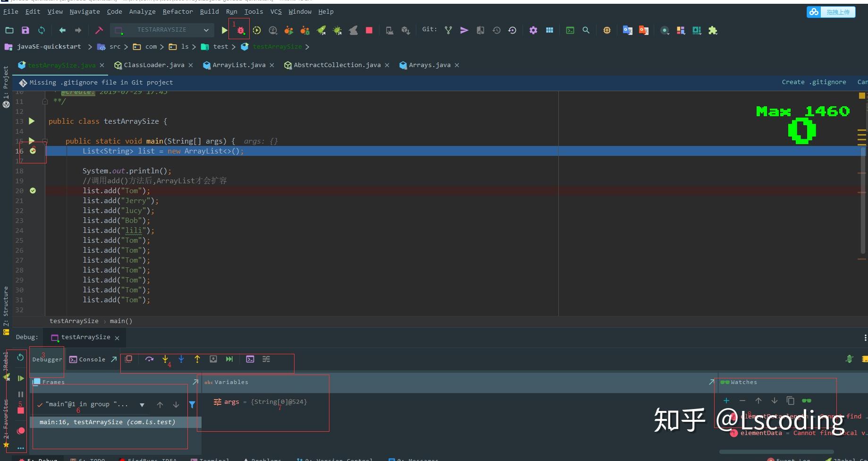Expand the thread dropdown showing main@1
The width and height of the screenshot is (868, 461).
[142, 404]
